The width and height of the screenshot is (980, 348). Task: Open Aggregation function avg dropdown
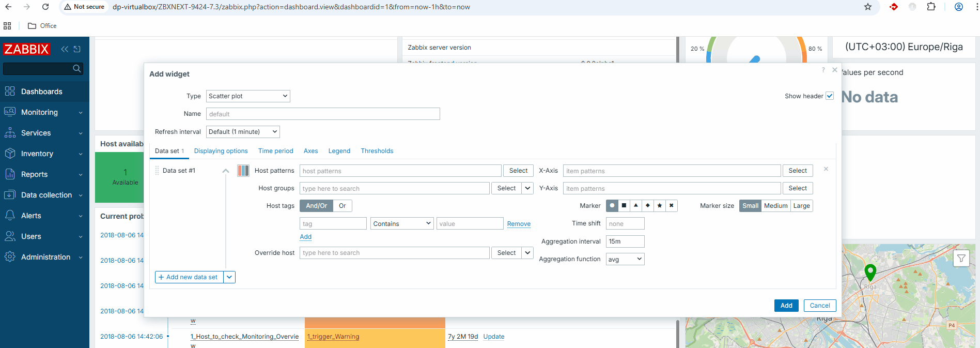tap(625, 259)
